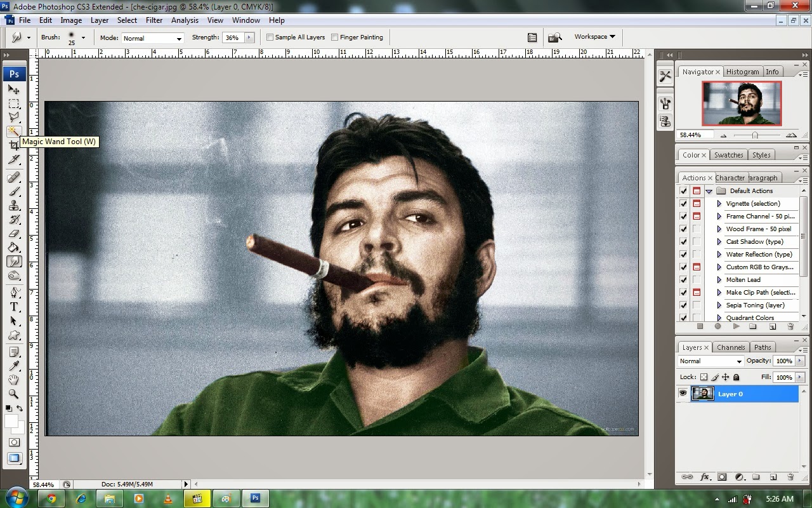The width and height of the screenshot is (812, 508).
Task: Select the Slice tool
Action: click(14, 159)
